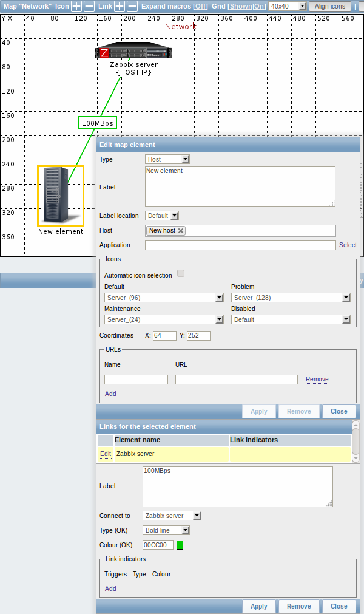Click the link Label text area with 100MBps
The height and width of the screenshot is (614, 364).
pos(238,486)
